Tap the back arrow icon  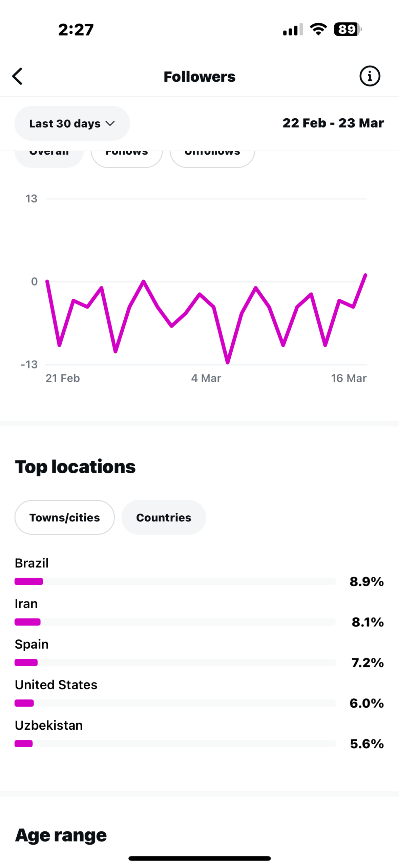coord(18,76)
